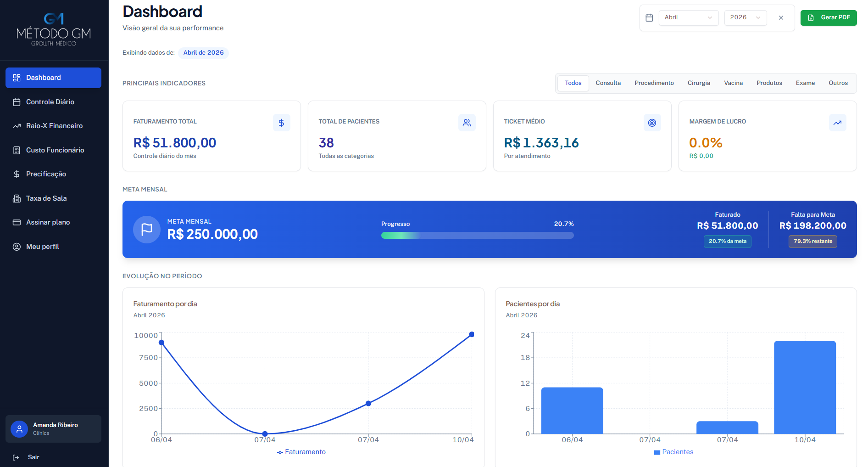The image size is (868, 467).
Task: Click the people icon on Total de Pacientes card
Action: [x=467, y=123]
